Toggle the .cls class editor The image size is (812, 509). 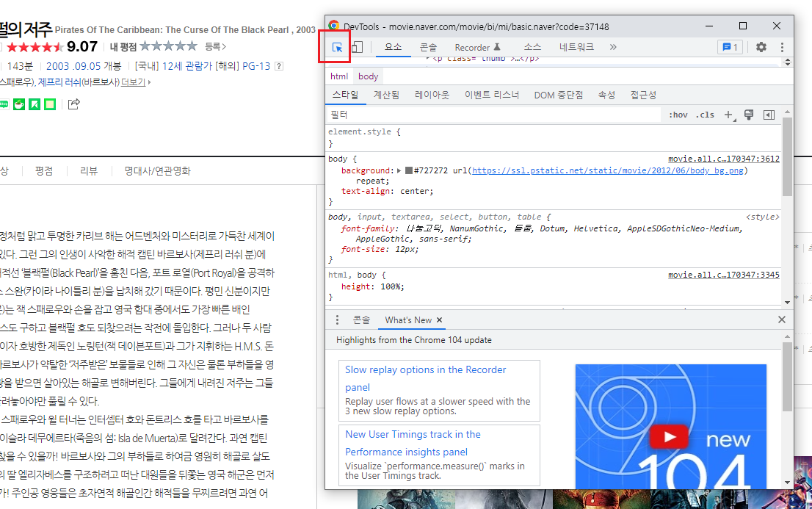(x=705, y=115)
